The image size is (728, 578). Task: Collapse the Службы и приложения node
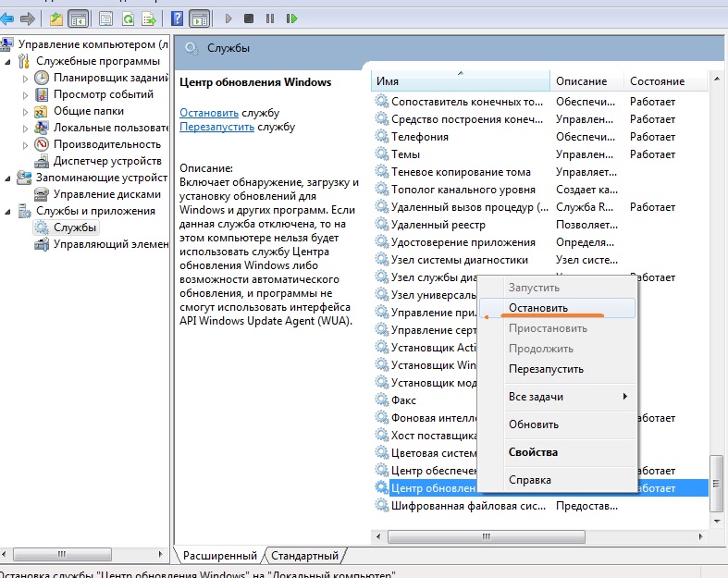(x=7, y=211)
